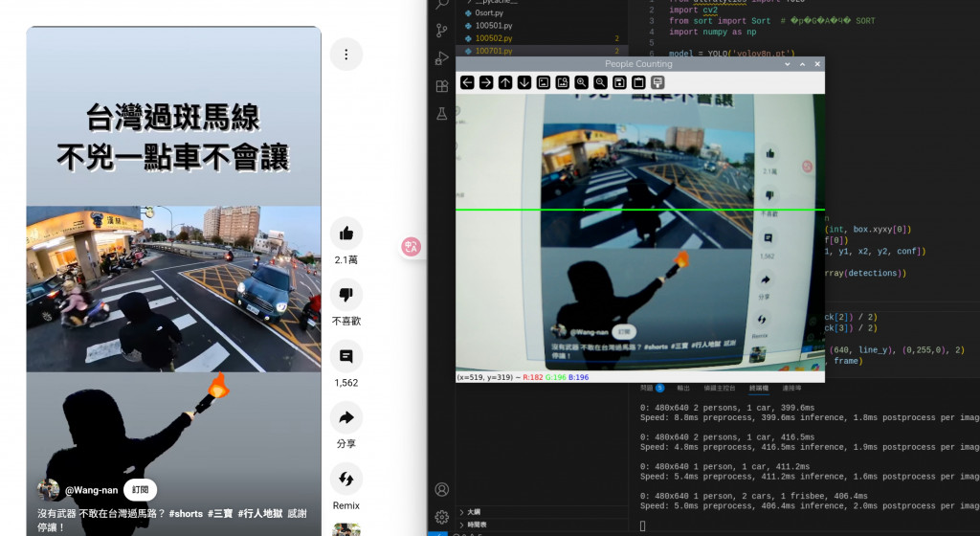Open Wang-nan channel avatar
Screen dimensions: 980x536
[x=48, y=490]
